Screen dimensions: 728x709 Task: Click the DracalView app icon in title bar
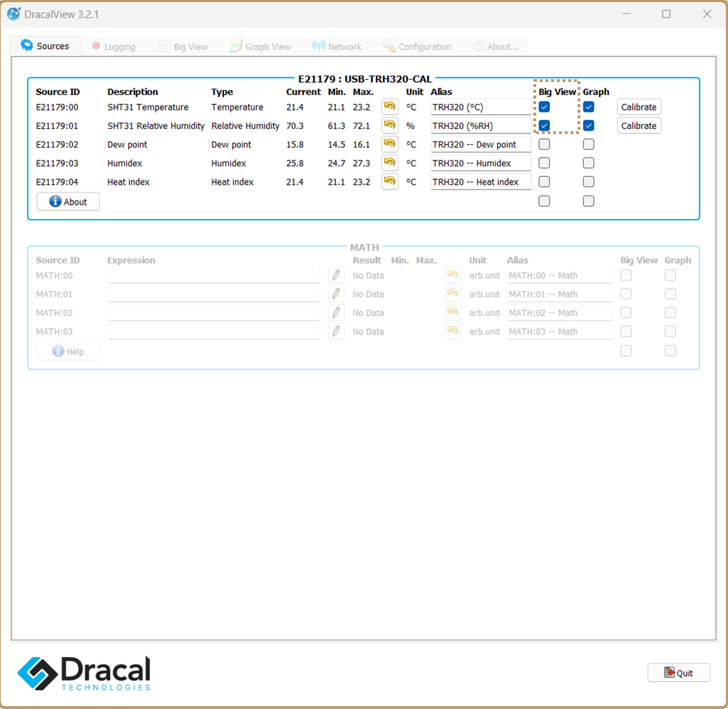click(14, 14)
